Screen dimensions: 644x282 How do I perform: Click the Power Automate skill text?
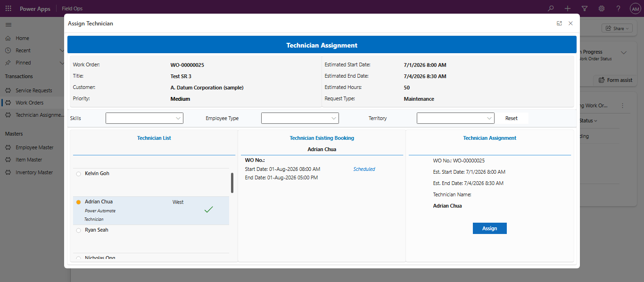pos(100,211)
